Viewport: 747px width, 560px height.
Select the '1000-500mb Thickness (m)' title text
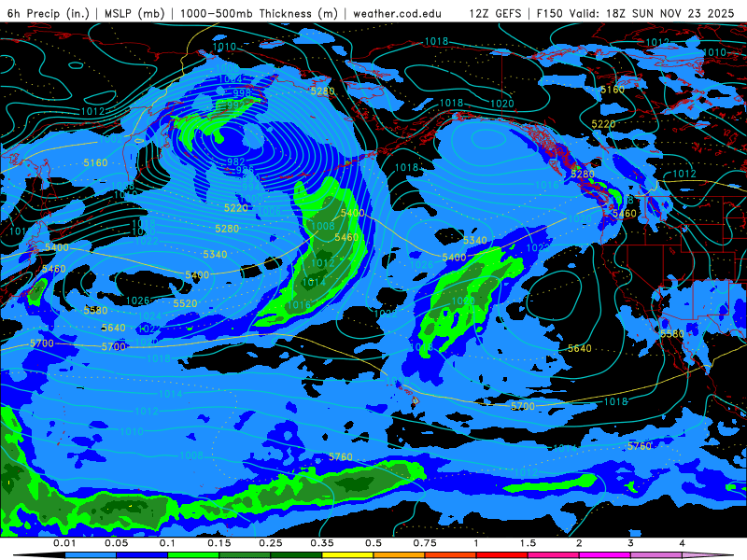click(259, 14)
